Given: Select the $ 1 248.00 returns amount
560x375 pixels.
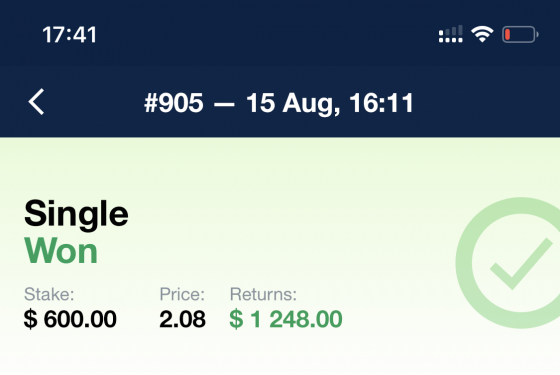Looking at the screenshot, I should (x=286, y=319).
